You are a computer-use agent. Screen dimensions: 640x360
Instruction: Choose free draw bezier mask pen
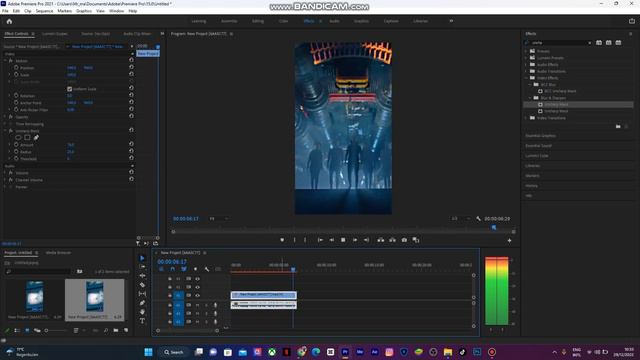tap(36, 138)
